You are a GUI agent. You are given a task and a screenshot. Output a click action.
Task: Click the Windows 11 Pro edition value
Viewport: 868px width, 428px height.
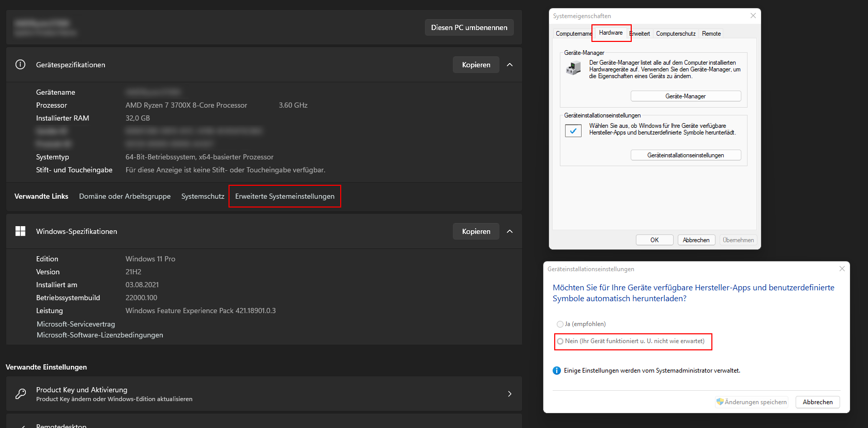150,259
